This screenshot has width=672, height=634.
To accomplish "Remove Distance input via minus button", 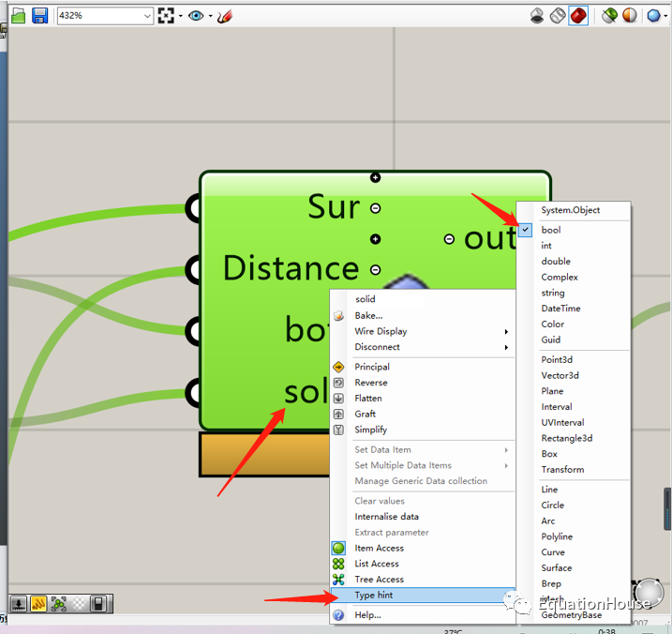I will (x=376, y=270).
